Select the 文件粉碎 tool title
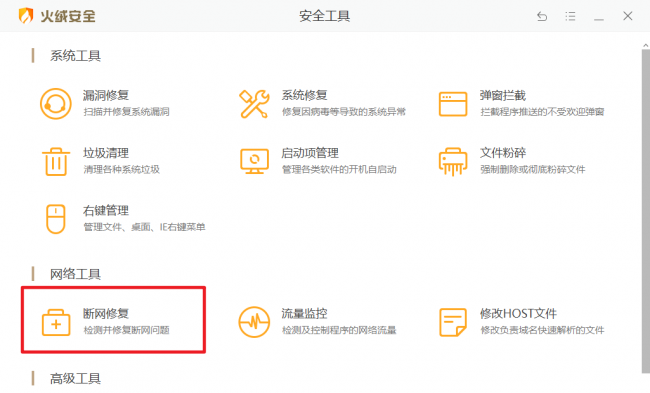Image resolution: width=650 pixels, height=393 pixels. pos(503,153)
